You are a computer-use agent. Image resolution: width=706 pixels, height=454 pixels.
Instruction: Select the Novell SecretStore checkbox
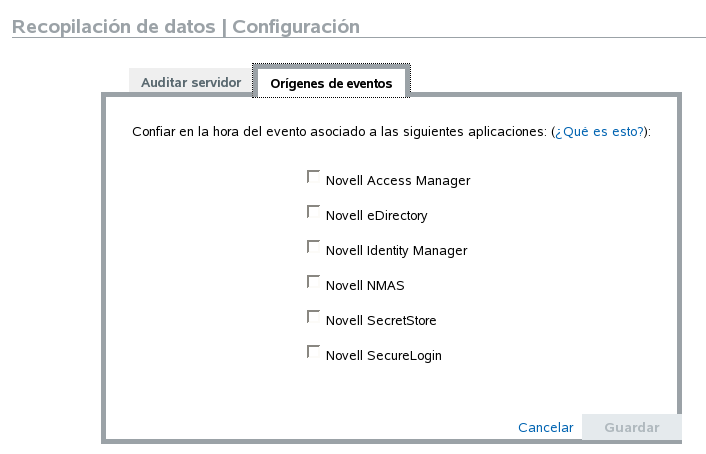tap(313, 317)
